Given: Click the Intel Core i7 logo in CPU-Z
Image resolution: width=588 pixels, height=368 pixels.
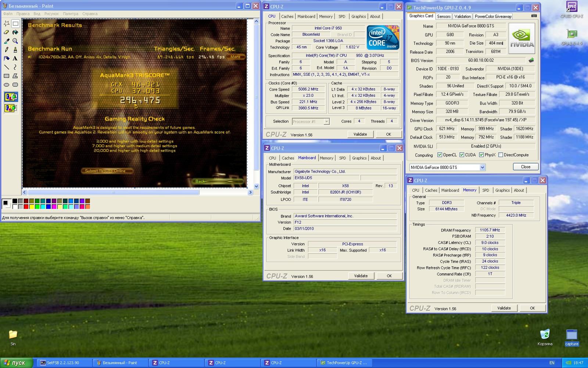Looking at the screenshot, I should [383, 37].
